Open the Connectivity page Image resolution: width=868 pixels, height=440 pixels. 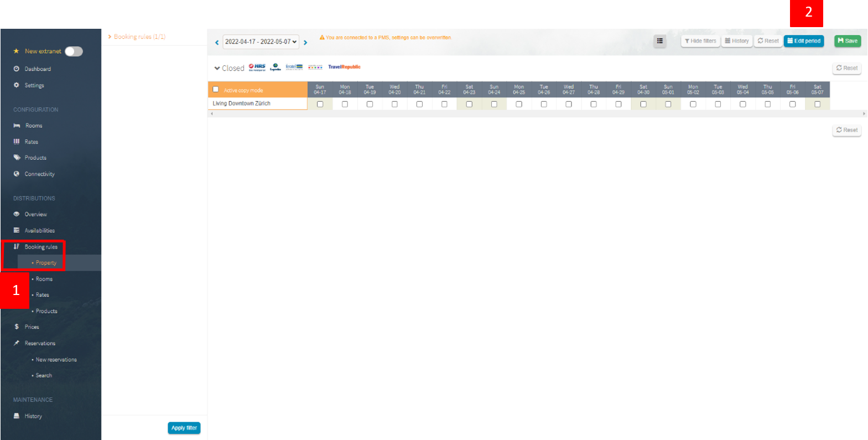click(40, 174)
